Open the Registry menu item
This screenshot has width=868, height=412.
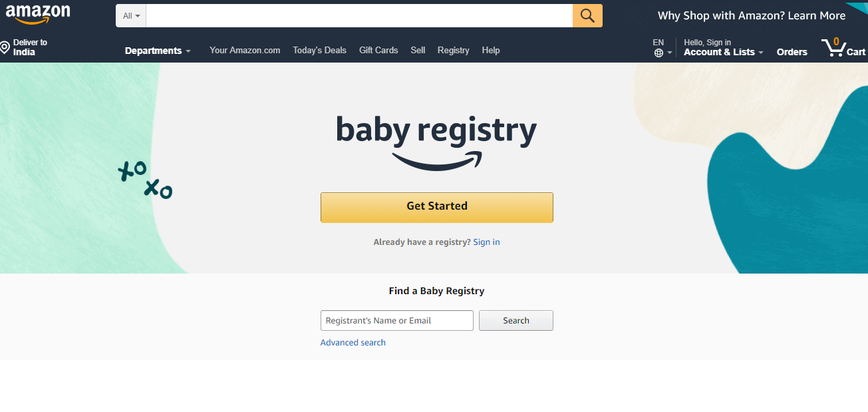point(453,50)
